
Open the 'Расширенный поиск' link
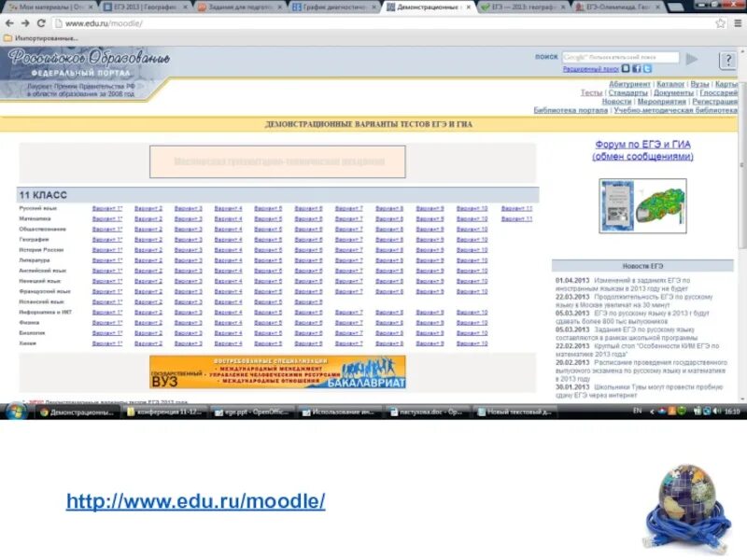[591, 69]
